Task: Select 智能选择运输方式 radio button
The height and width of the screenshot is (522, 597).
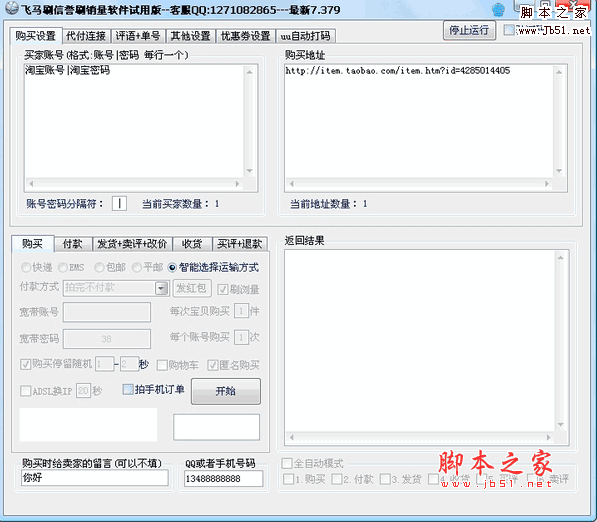Action: 172,268
